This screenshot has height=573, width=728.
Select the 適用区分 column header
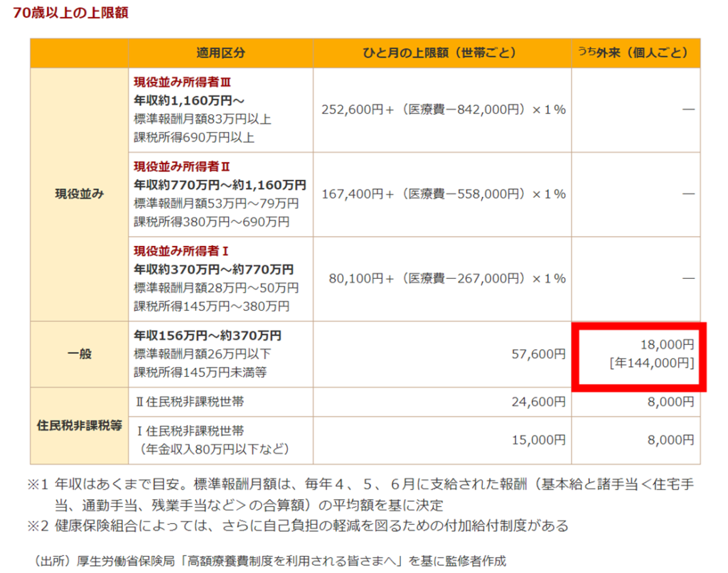click(220, 53)
